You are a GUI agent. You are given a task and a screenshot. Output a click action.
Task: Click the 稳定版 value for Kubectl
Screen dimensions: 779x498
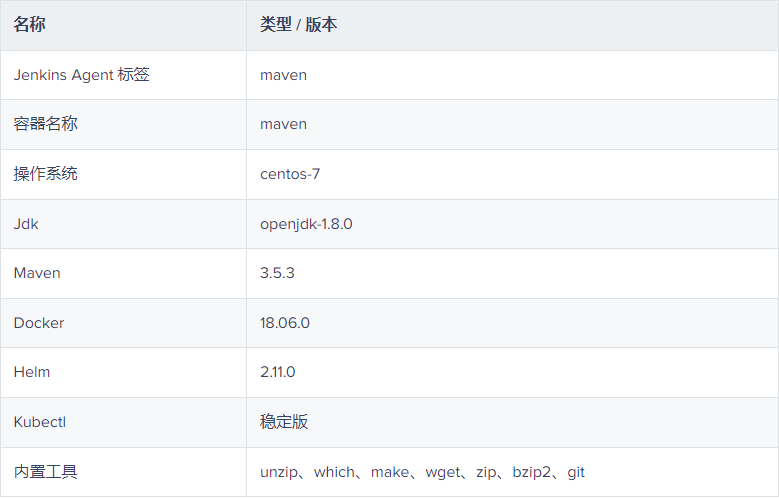tap(284, 422)
